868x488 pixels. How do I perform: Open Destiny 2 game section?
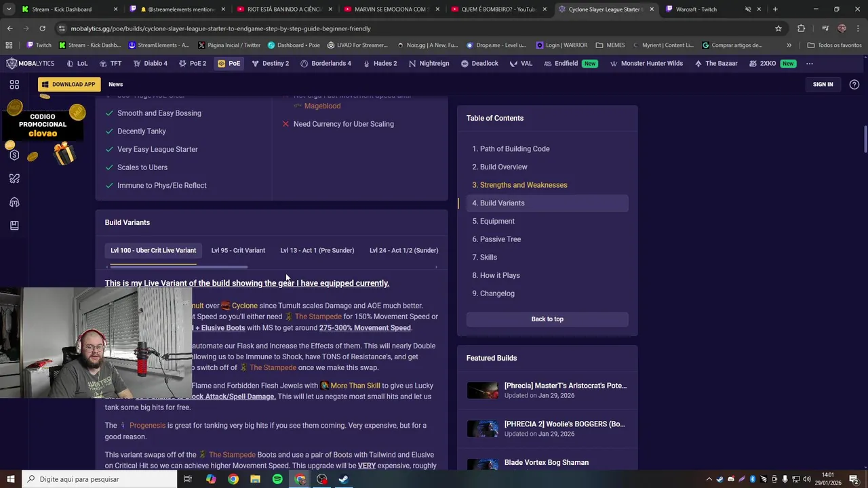click(270, 63)
